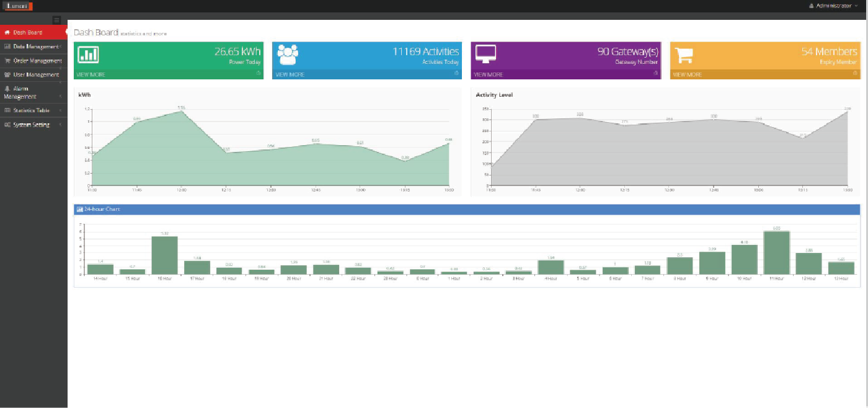Image resolution: width=868 pixels, height=408 pixels.
Task: Click the arrow icon on the purple card footer
Action: (655, 73)
